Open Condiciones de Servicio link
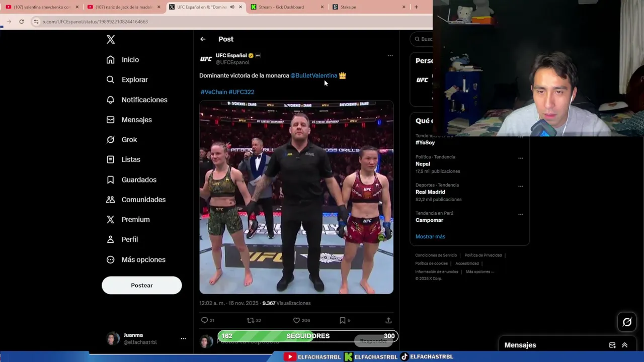Image resolution: width=644 pixels, height=362 pixels. tap(436, 255)
